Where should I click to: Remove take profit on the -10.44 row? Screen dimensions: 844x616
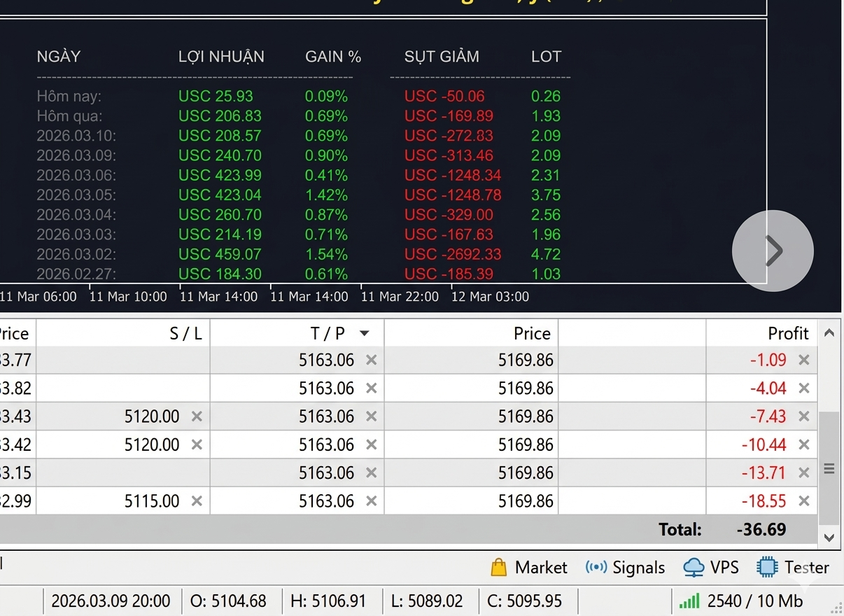click(x=371, y=444)
